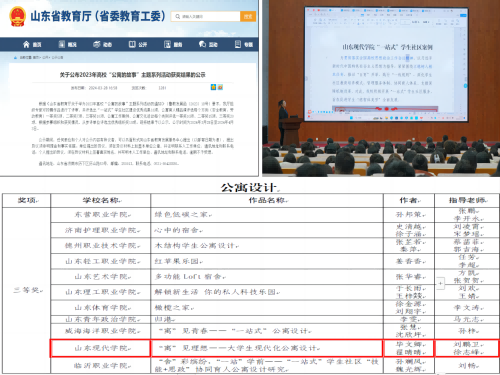The width and height of the screenshot is (500, 375).
Task: Click the lecture hall photo
Action: (381, 88)
